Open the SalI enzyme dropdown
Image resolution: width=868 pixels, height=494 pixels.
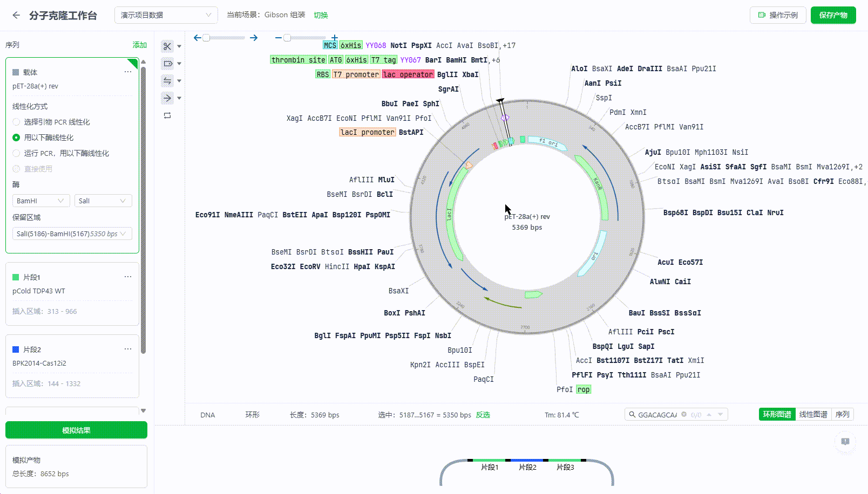pyautogui.click(x=103, y=201)
